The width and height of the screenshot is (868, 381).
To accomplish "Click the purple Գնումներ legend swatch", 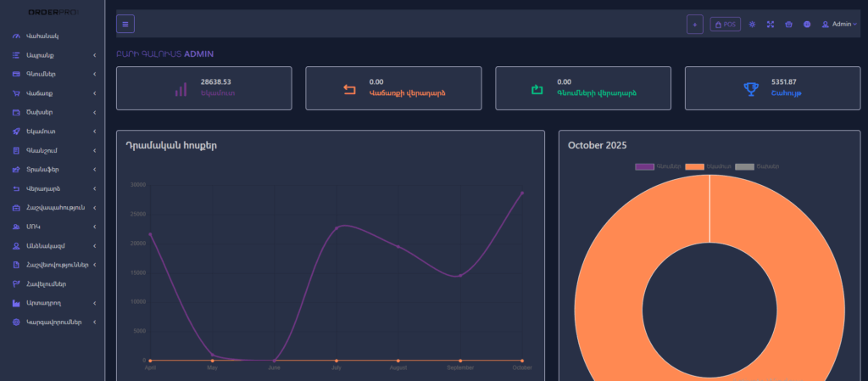I will tap(644, 166).
